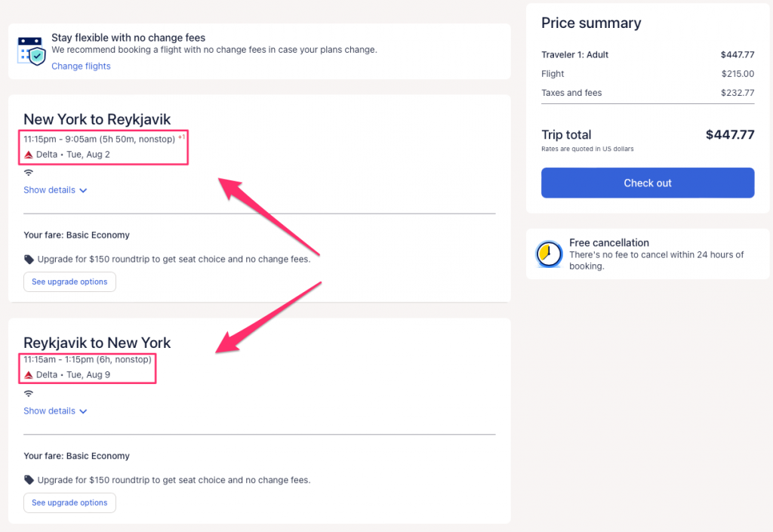This screenshot has height=532, width=773.
Task: Click the free cancellation clock icon
Action: pos(549,254)
